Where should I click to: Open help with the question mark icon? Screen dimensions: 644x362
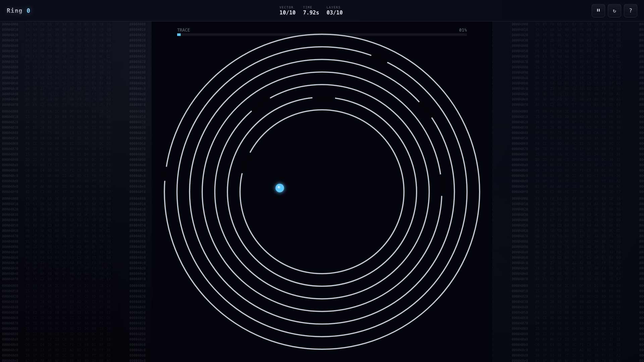[x=630, y=11]
